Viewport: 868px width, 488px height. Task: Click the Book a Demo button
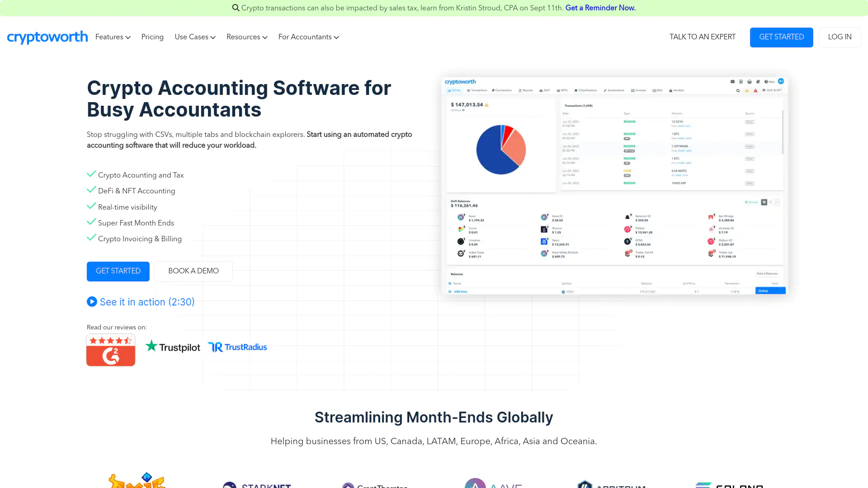coord(193,271)
